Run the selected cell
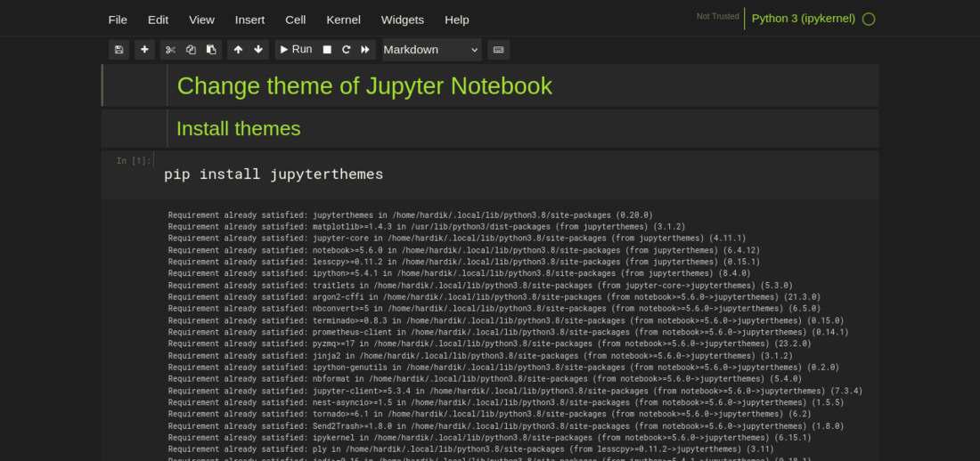The image size is (980, 461). click(x=296, y=49)
